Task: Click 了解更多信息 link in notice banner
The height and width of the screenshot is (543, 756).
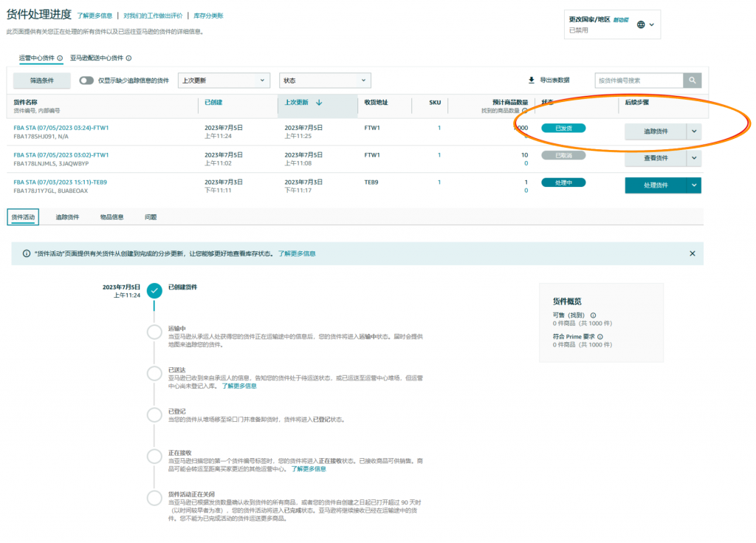Action: pos(297,253)
